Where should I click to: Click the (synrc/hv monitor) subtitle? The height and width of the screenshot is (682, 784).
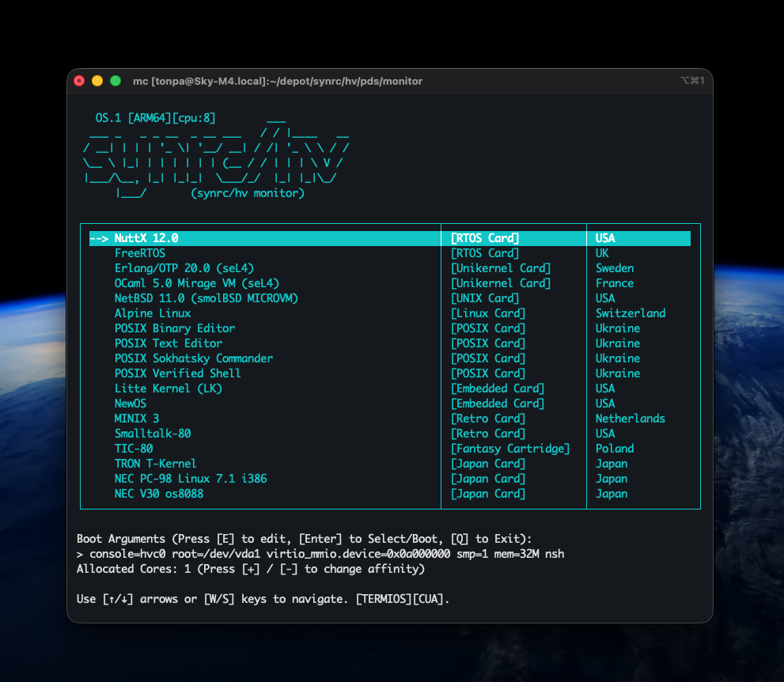pos(248,193)
